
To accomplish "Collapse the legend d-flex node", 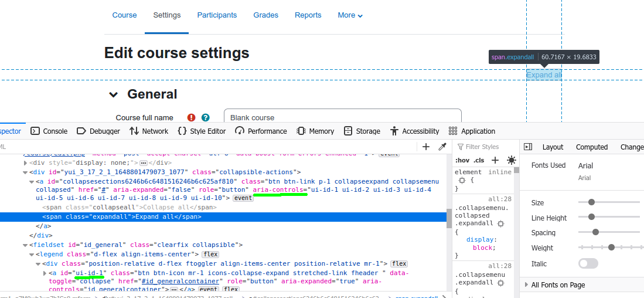I will tap(32, 255).
